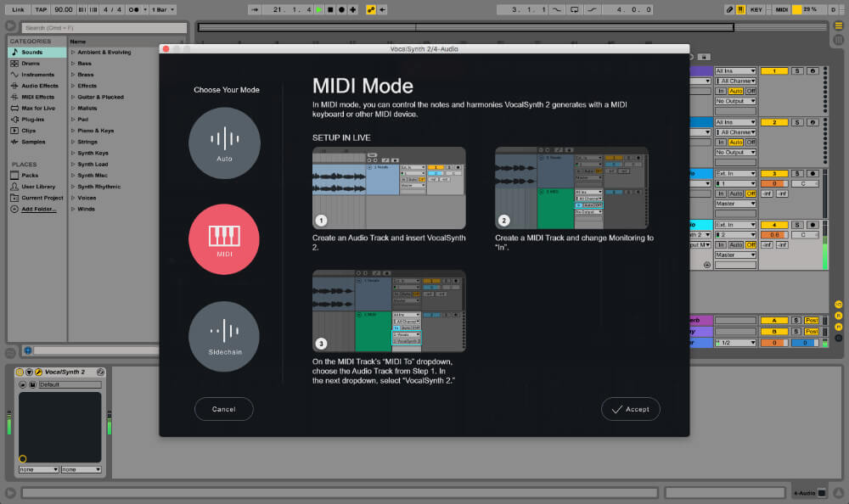Select the MIDI mode icon in VocalSynth
The height and width of the screenshot is (504, 849).
click(x=223, y=238)
